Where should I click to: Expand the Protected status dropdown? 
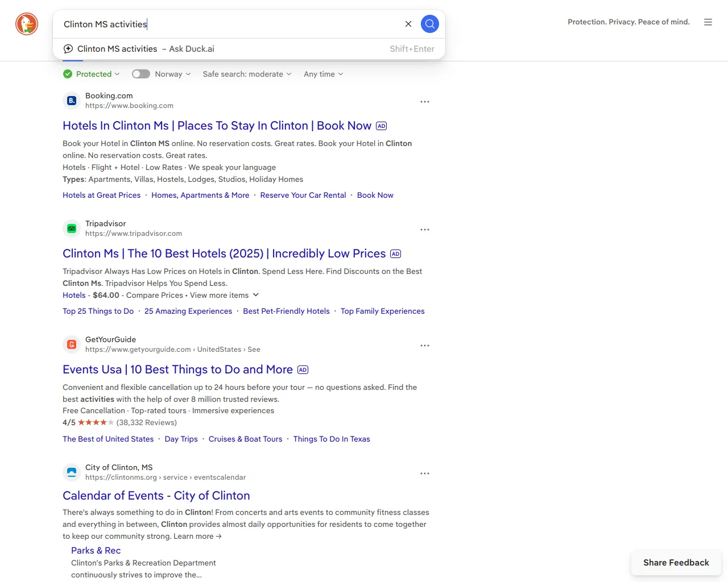click(92, 74)
